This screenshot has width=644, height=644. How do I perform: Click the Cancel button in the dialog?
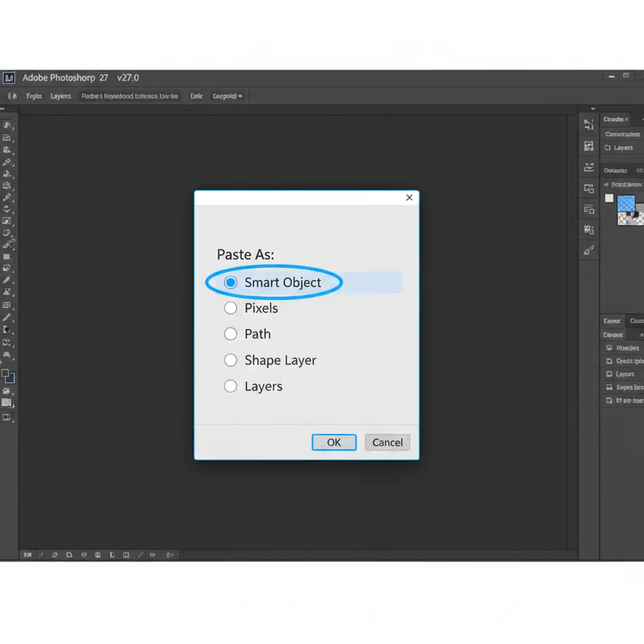tap(387, 442)
